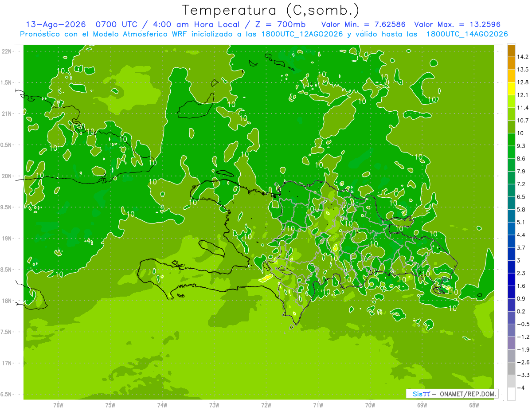Click the "68W" longitude label
This screenshot has height=411, width=532.
pyautogui.click(x=474, y=405)
